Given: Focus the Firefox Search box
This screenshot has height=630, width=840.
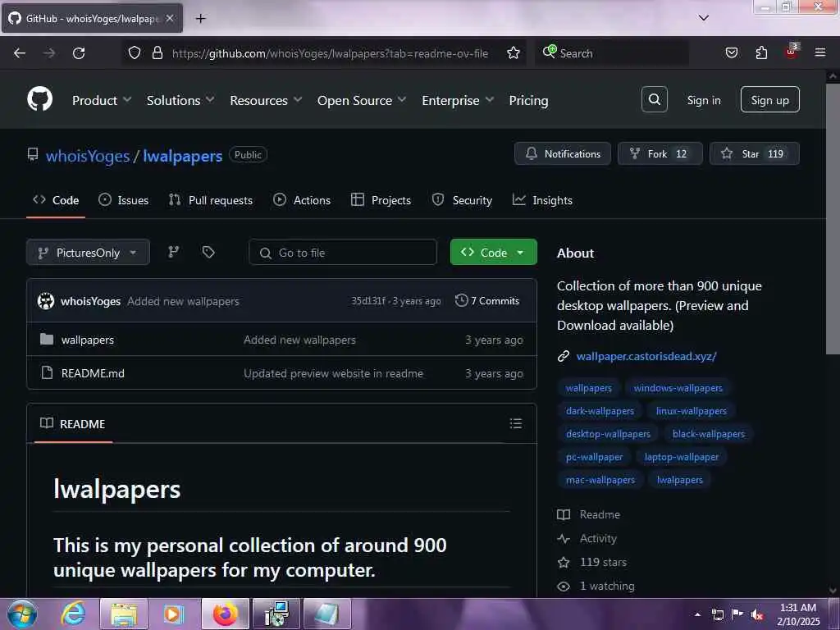Looking at the screenshot, I should tap(612, 53).
